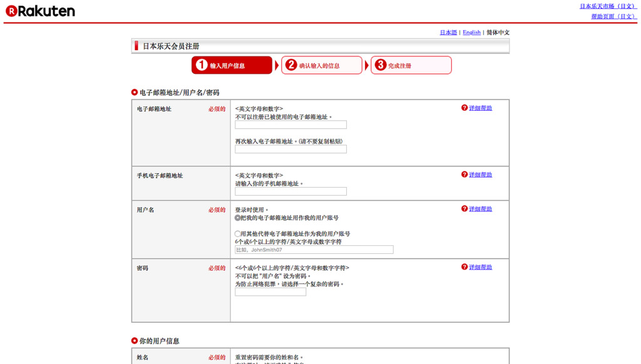
Task: Select 'use other username' radio option
Action: (x=238, y=234)
